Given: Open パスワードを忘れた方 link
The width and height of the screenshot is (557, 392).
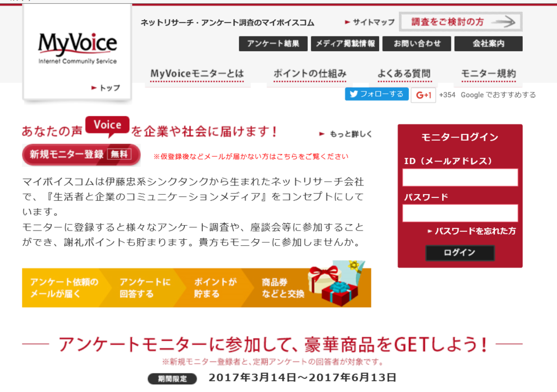Looking at the screenshot, I should [472, 231].
